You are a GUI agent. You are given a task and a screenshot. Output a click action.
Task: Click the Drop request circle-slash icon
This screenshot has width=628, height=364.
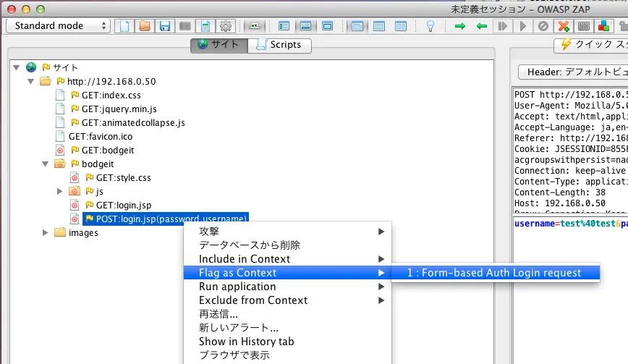point(543,26)
